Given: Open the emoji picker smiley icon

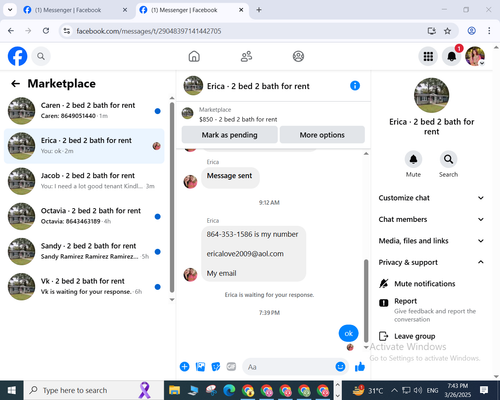Looking at the screenshot, I should (x=340, y=367).
